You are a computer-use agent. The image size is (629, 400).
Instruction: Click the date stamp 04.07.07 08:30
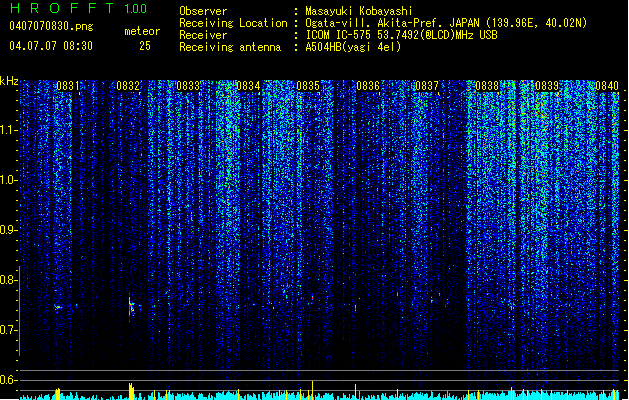[51, 46]
